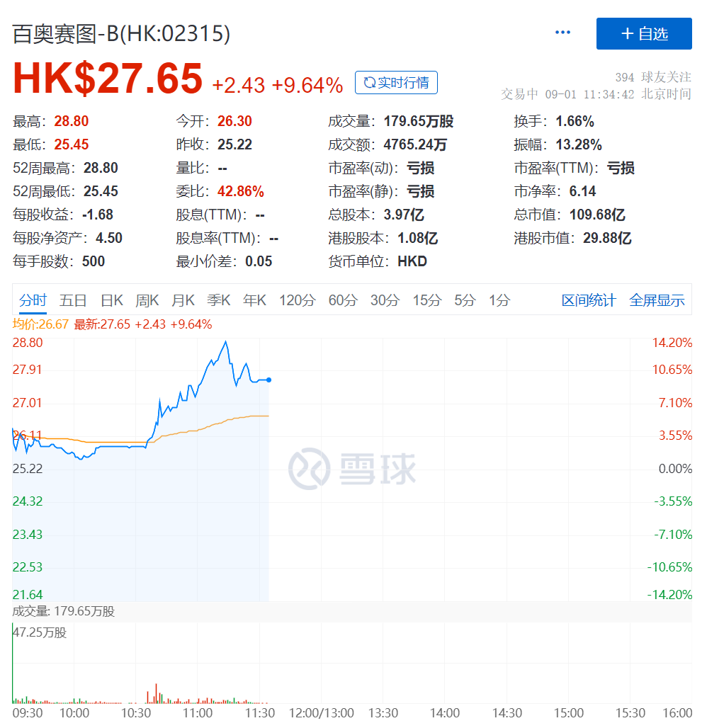Click the 总股本 value 3.97亿

404,215
